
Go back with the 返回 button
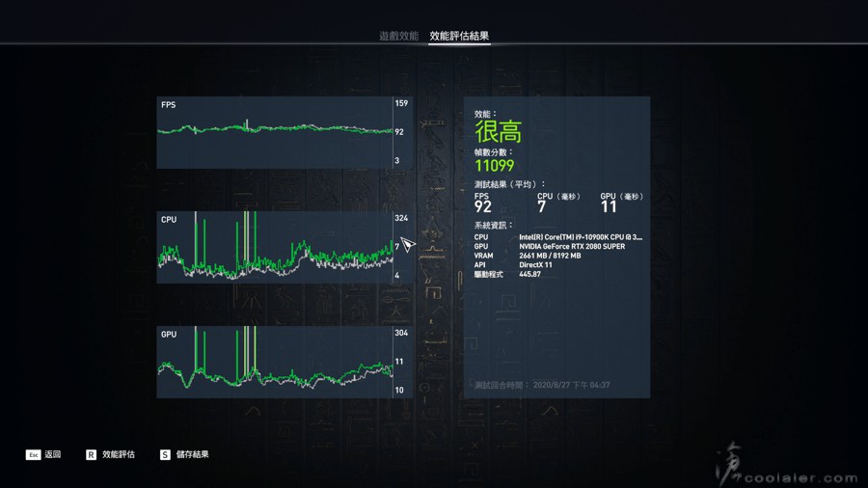[x=53, y=454]
